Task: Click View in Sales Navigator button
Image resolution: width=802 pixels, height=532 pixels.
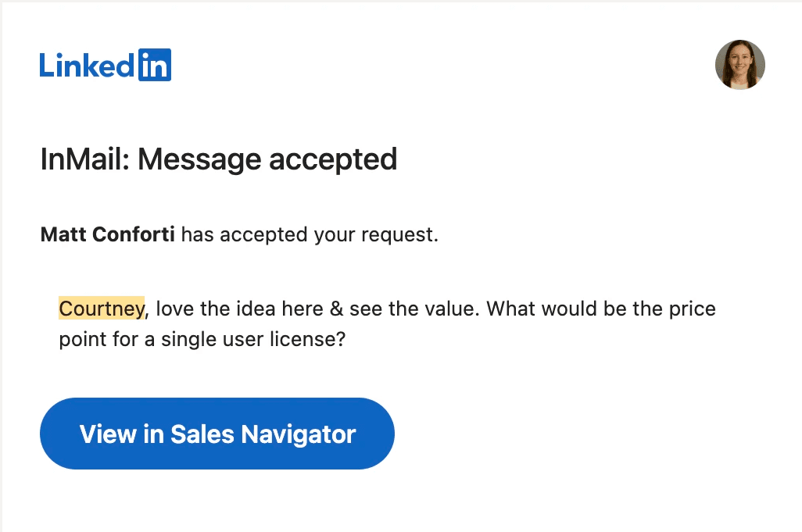Action: 217,434
